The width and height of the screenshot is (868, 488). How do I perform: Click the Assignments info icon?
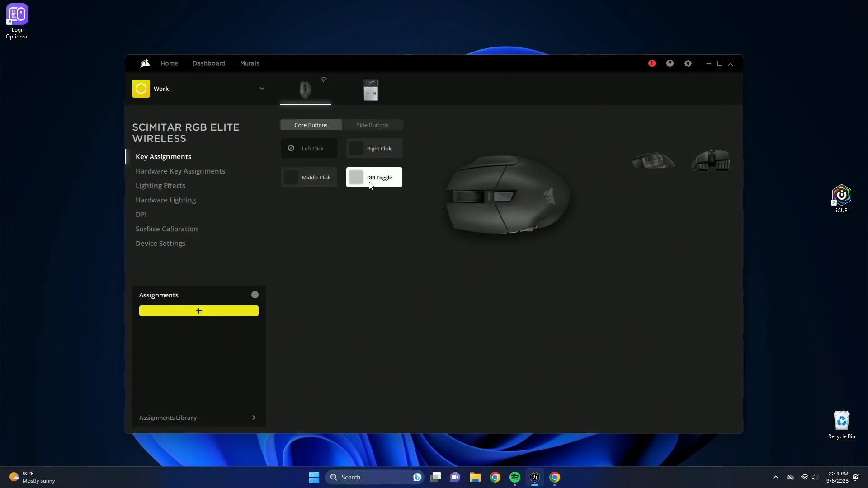(x=255, y=295)
